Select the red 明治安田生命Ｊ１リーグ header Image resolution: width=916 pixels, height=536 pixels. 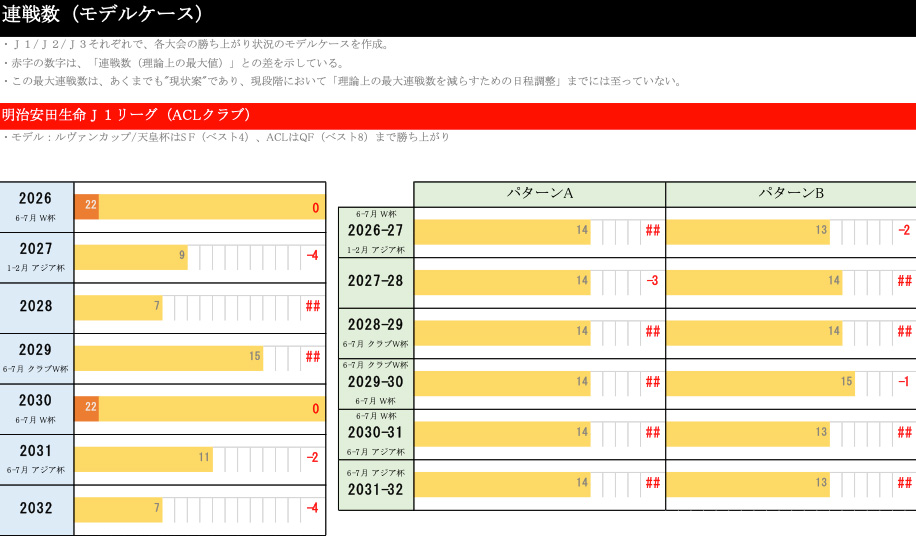[126, 115]
